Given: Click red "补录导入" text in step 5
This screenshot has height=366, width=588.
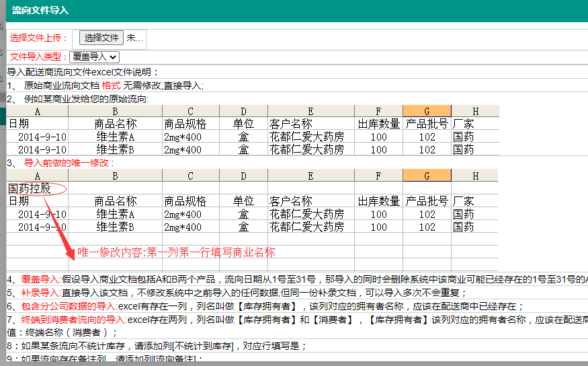Looking at the screenshot, I should [x=40, y=293].
